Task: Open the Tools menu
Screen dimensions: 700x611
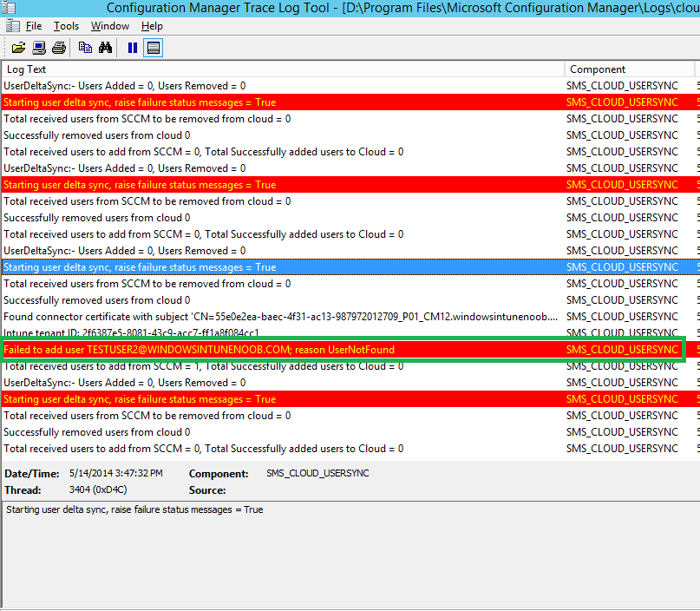Action: coord(67,26)
